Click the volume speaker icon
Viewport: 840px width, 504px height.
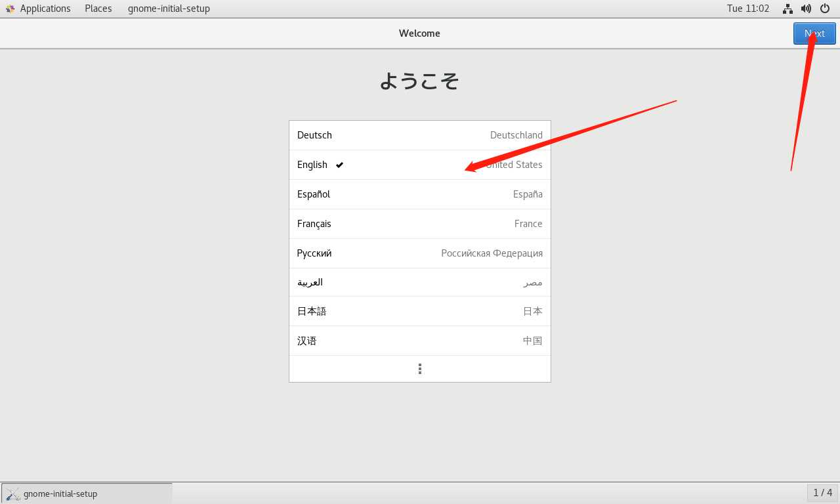[806, 9]
